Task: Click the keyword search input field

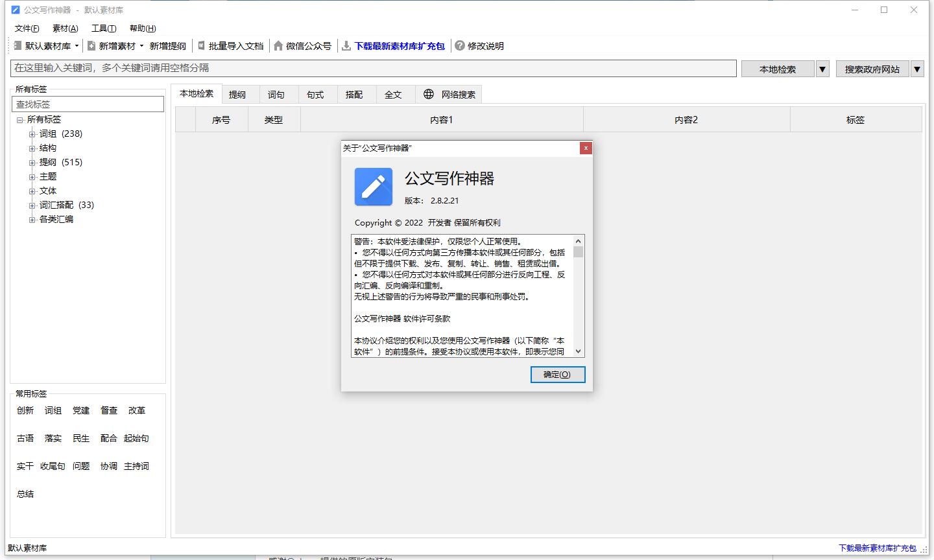Action: [x=374, y=68]
